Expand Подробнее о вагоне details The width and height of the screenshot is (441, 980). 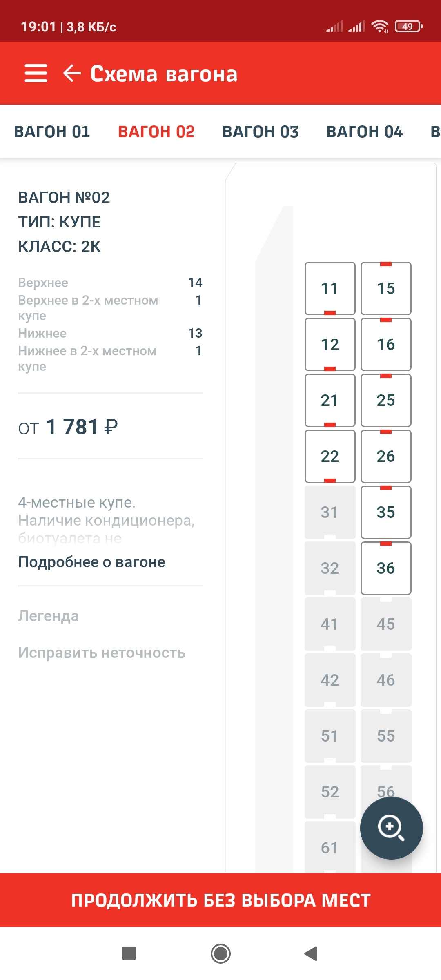click(92, 562)
